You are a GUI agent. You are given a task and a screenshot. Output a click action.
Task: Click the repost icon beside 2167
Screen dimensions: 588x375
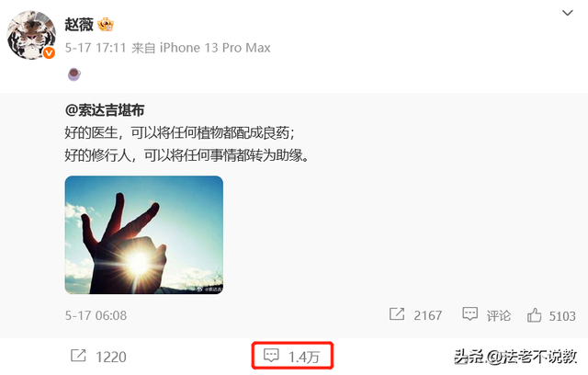point(397,313)
